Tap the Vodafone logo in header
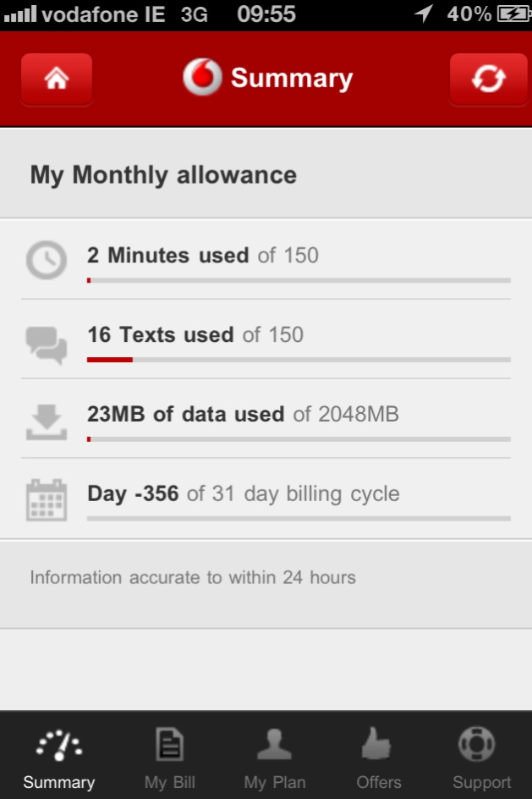The width and height of the screenshot is (532, 799). pyautogui.click(x=202, y=78)
